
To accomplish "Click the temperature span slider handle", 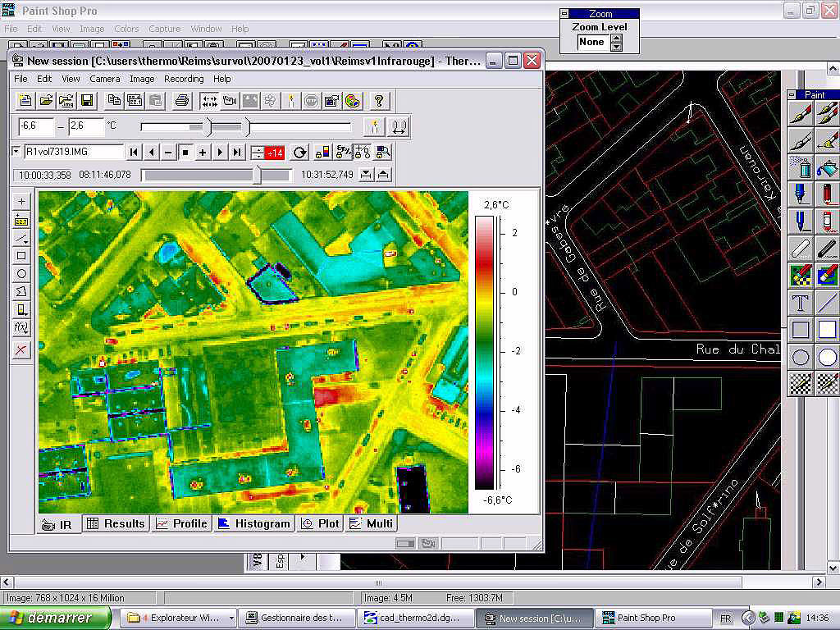I will 208,127.
